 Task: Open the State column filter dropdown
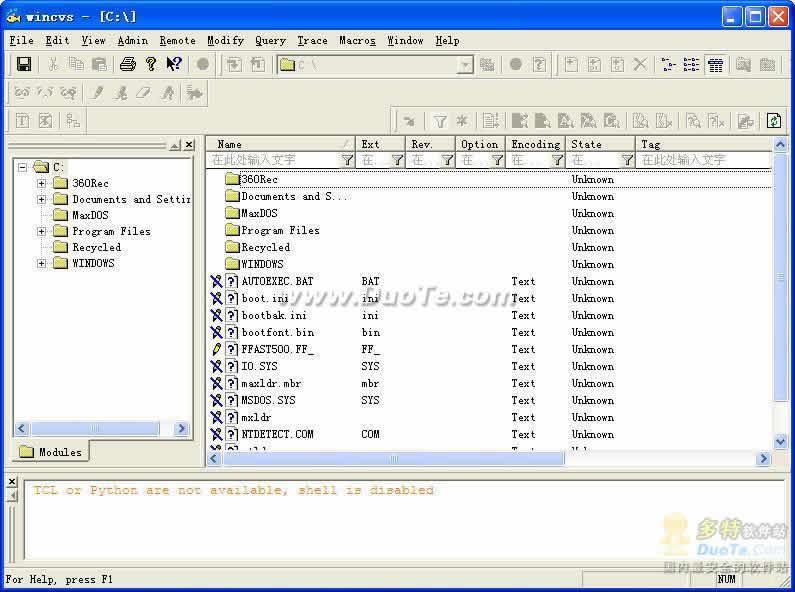coord(627,160)
